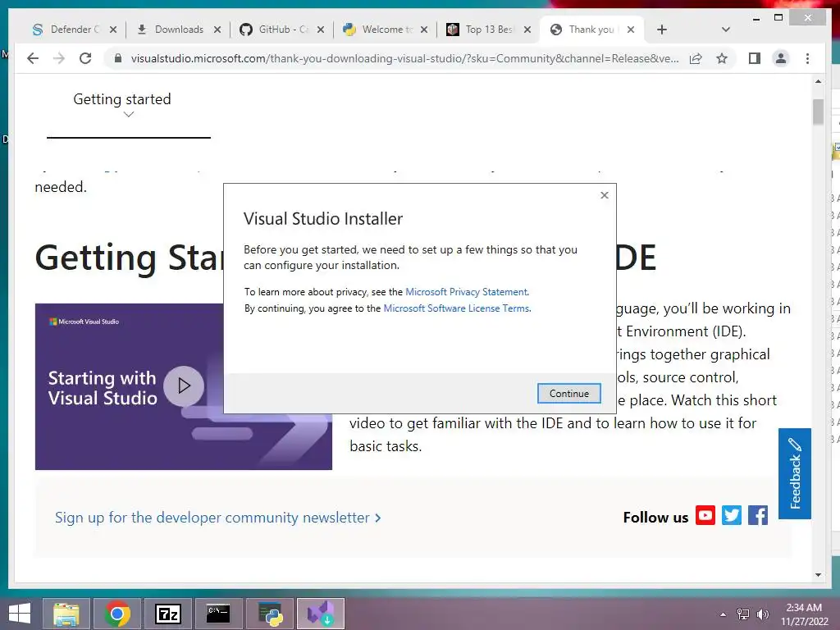Toggle the browser side panel
The height and width of the screenshot is (630, 840).
(755, 58)
